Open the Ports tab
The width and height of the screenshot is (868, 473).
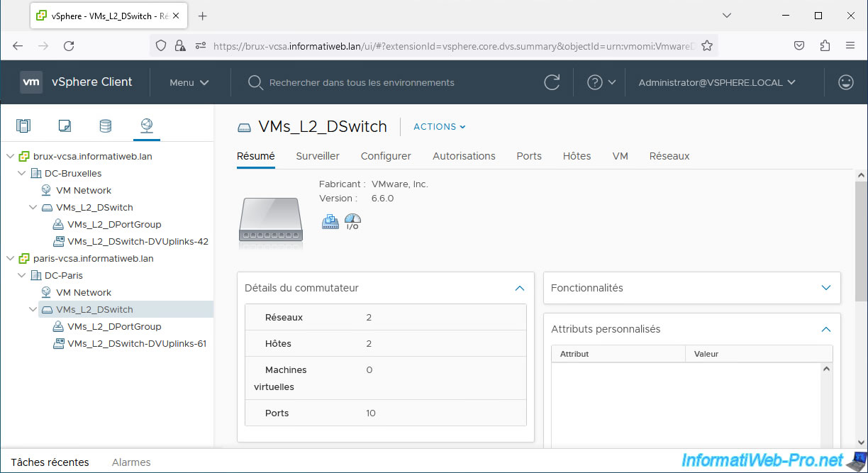click(529, 156)
